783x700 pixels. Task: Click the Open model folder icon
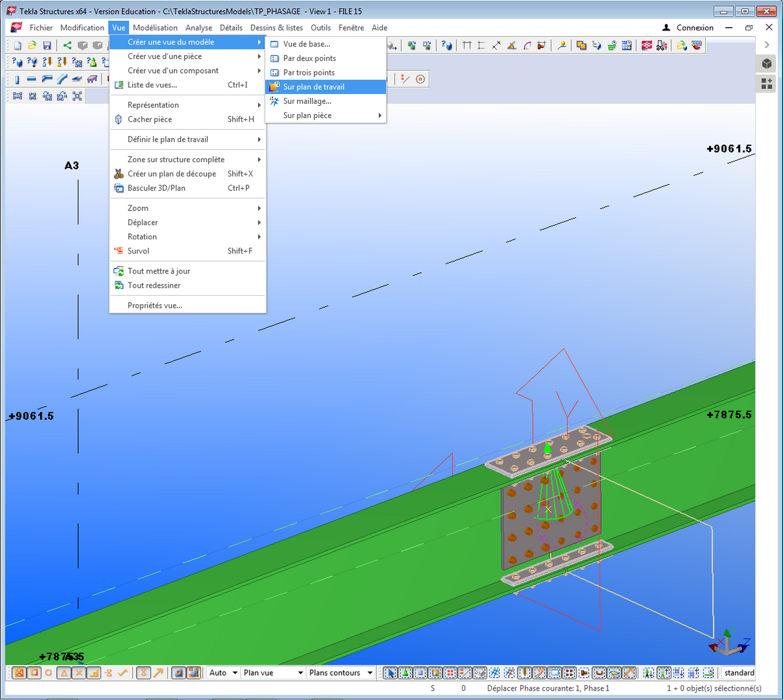point(32,46)
